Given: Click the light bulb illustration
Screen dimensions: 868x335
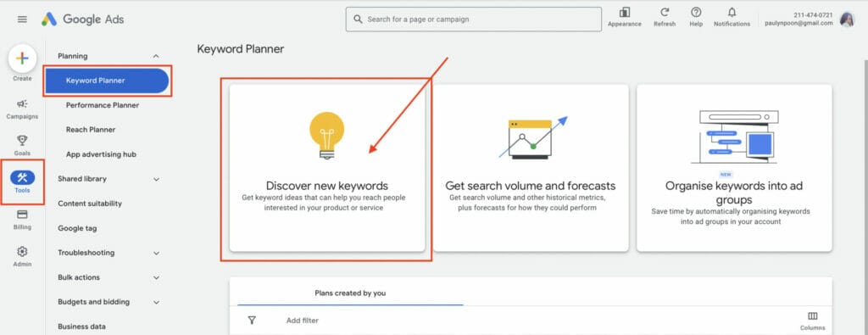Looking at the screenshot, I should coord(327,136).
